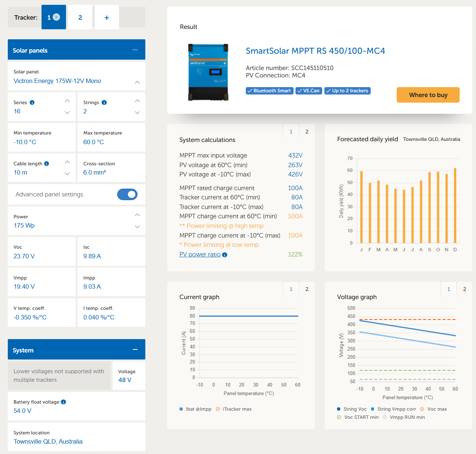Open SmartSolar MPPT RS 450/100-MC4 product link

click(x=315, y=51)
